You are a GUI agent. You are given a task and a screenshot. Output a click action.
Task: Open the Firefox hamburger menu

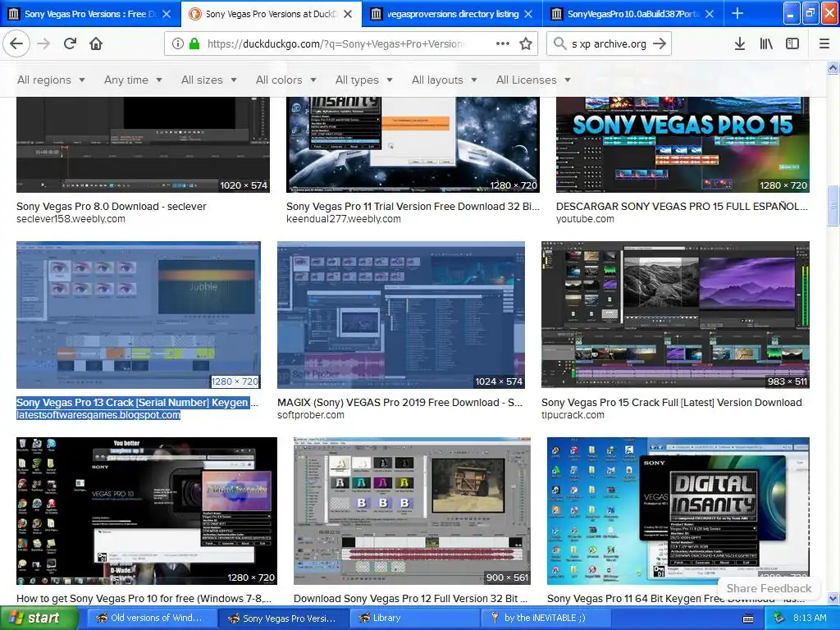[x=824, y=44]
